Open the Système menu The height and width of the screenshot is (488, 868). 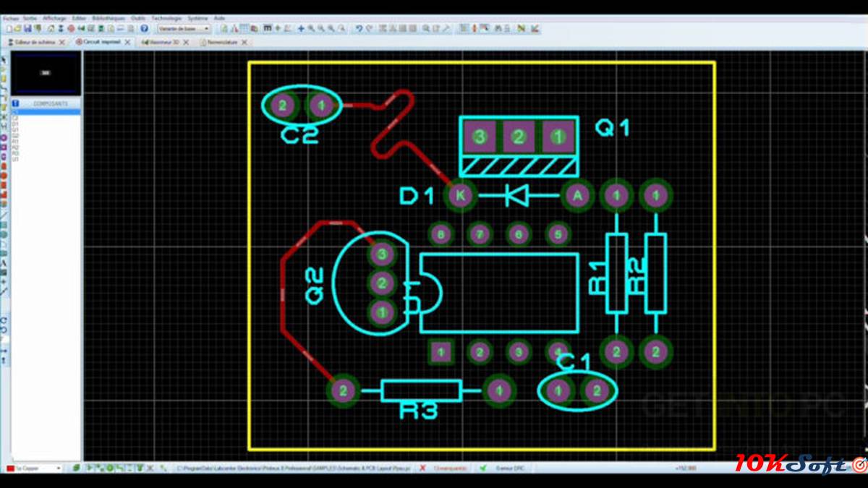pos(197,18)
